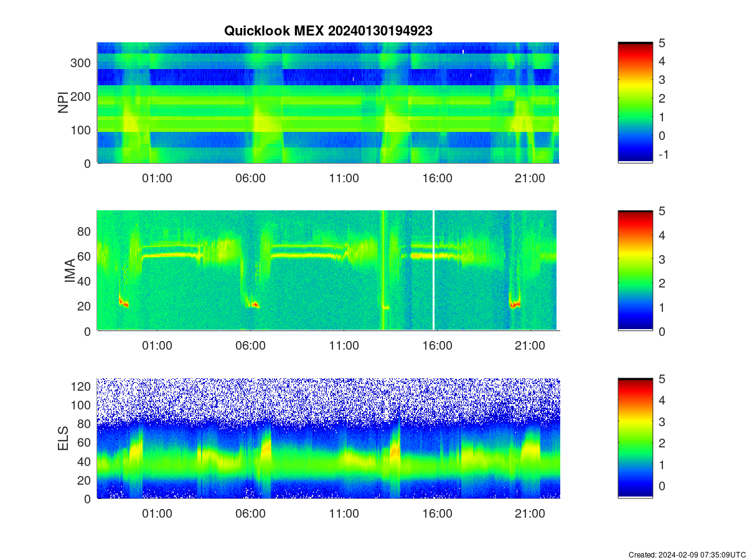
Task: Click the 16:00 tick under NPI panel
Action: click(x=437, y=178)
